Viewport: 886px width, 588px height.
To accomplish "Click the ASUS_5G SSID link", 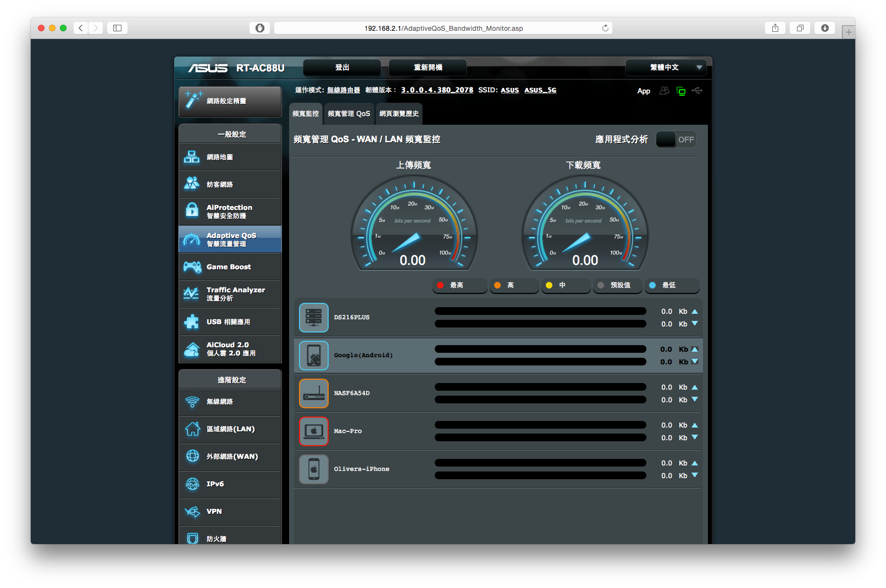I will point(540,90).
